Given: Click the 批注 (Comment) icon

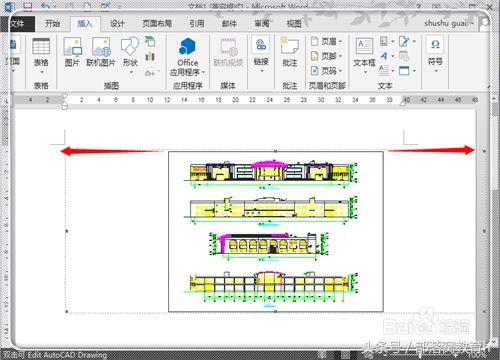Looking at the screenshot, I should point(289,46).
